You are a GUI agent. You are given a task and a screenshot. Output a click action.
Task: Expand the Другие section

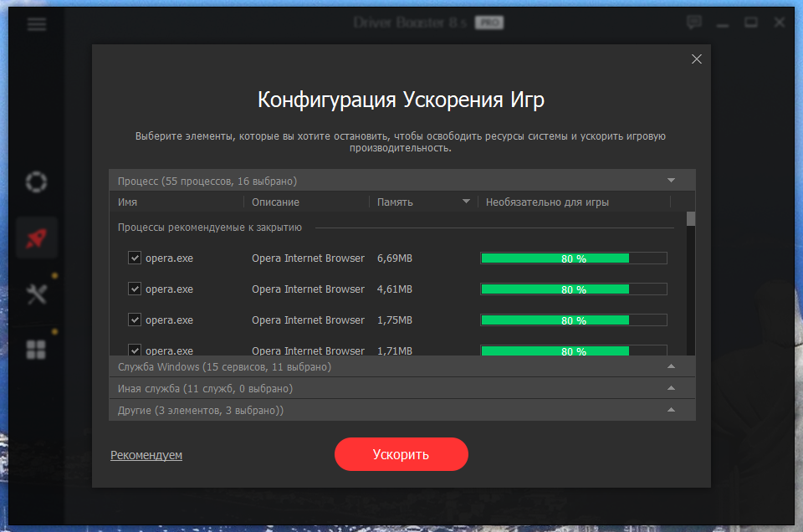670,410
